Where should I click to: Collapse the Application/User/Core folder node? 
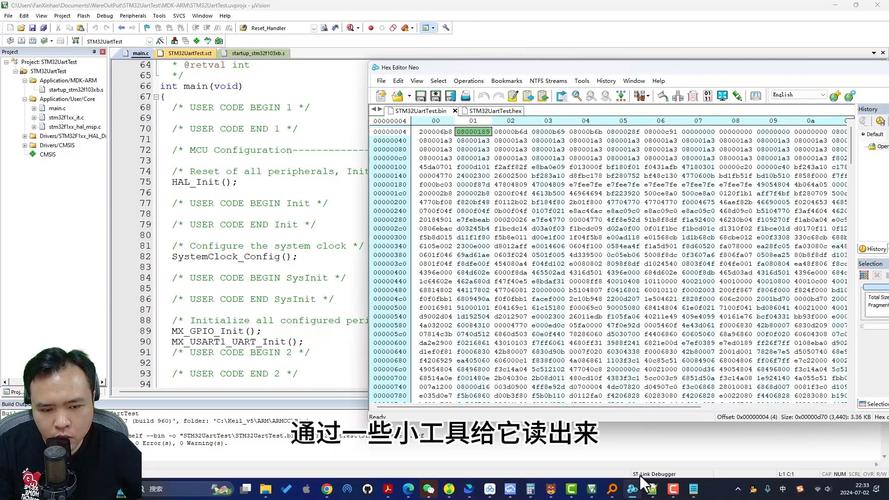tap(24, 99)
